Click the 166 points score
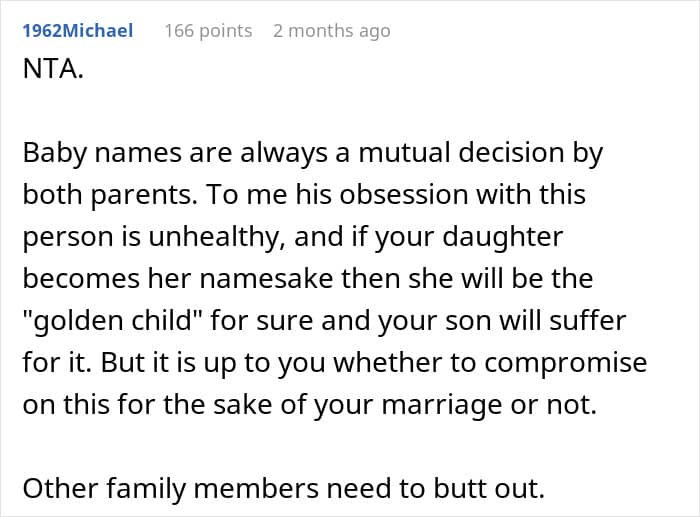This screenshot has height=517, width=700. tap(208, 31)
